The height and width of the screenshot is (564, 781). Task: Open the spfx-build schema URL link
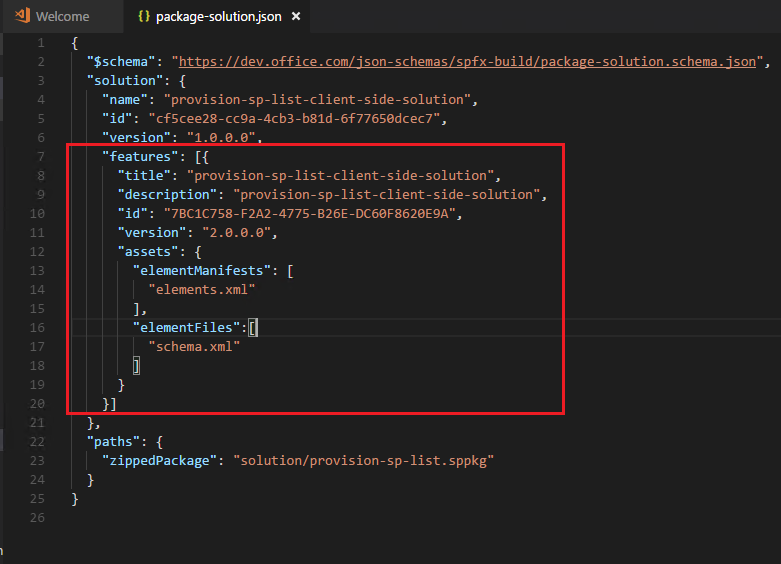[x=467, y=62]
